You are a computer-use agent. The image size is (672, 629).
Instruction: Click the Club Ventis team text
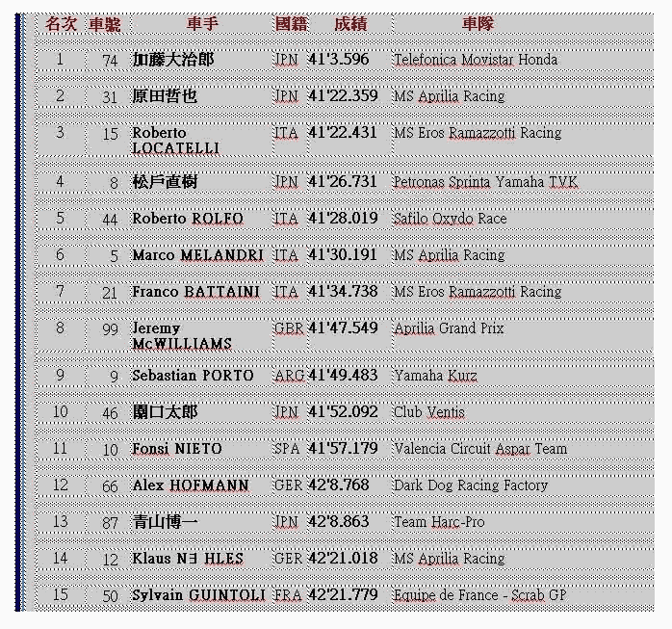(x=428, y=412)
